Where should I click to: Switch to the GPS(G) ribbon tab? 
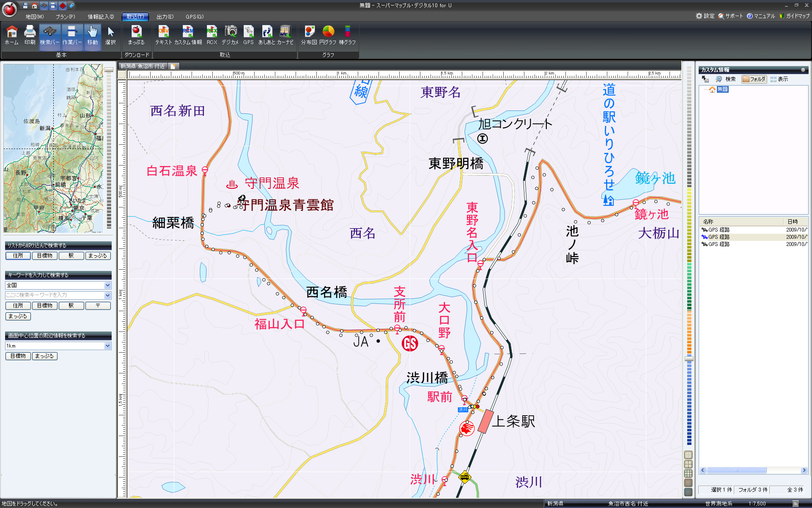[x=195, y=17]
